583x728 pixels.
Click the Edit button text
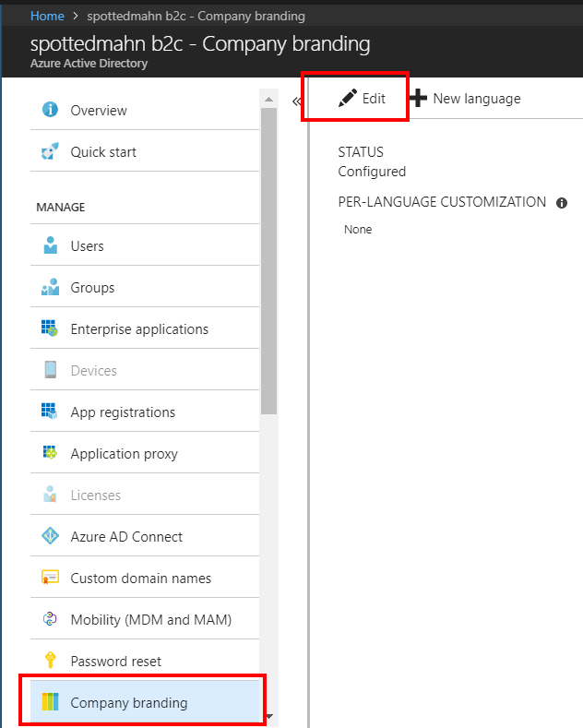coord(374,99)
